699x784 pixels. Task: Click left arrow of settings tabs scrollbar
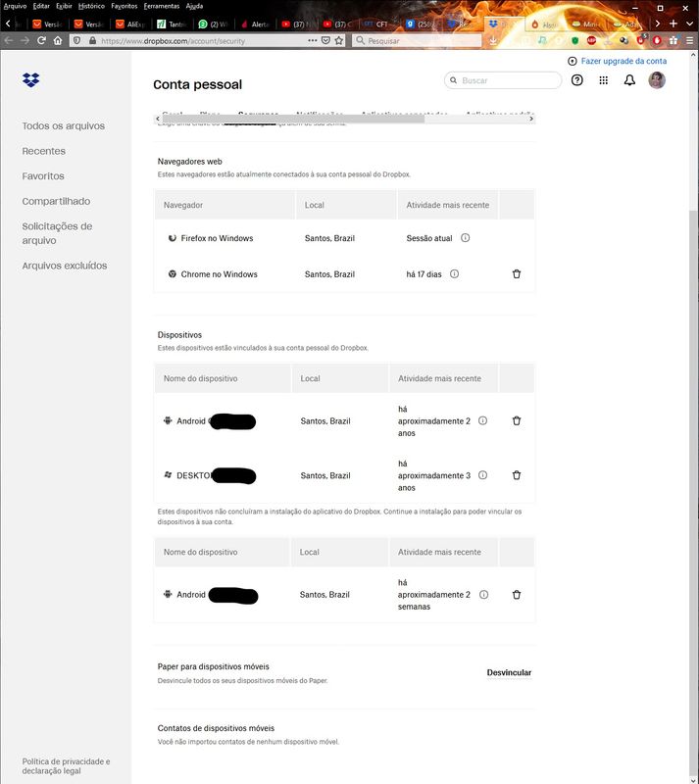tap(158, 119)
